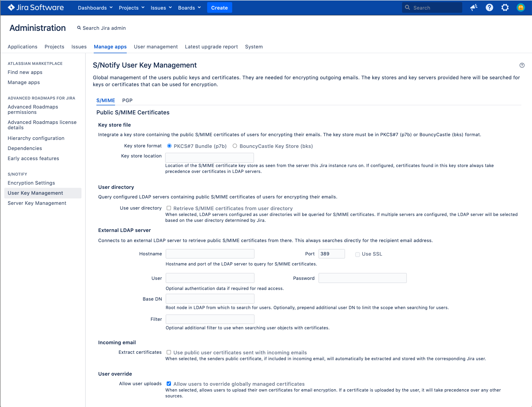Click the user profile avatar
The height and width of the screenshot is (407, 532).
pos(521,7)
